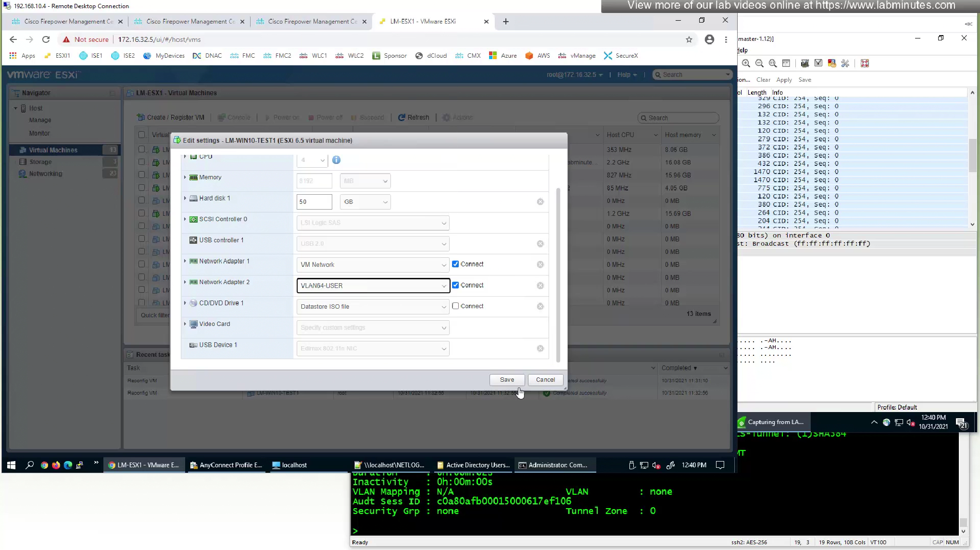This screenshot has height=550, width=980.
Task: Remove Hard disk 1 via X icon
Action: [x=540, y=202]
